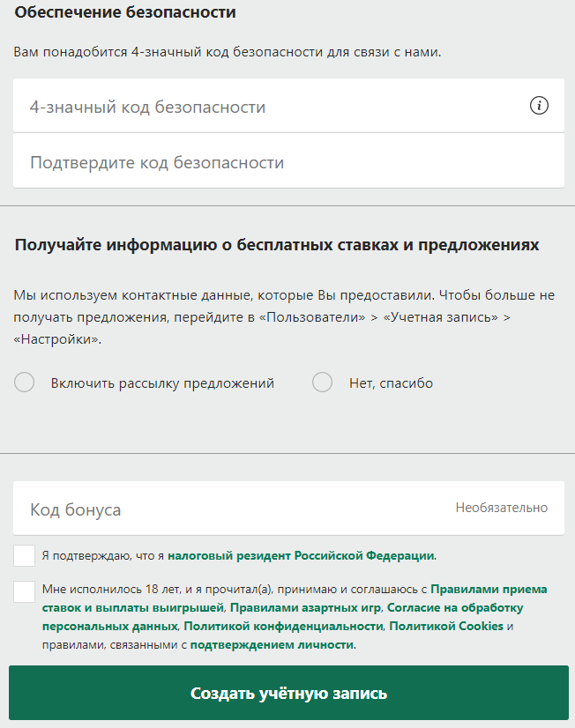
Task: Open the Политикой конфиденциальности link
Action: click(x=283, y=627)
